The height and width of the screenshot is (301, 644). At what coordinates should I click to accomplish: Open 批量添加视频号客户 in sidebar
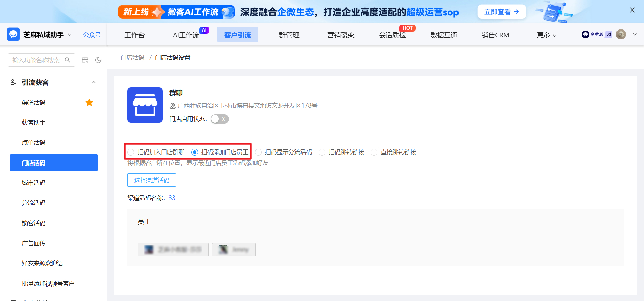[x=48, y=284]
